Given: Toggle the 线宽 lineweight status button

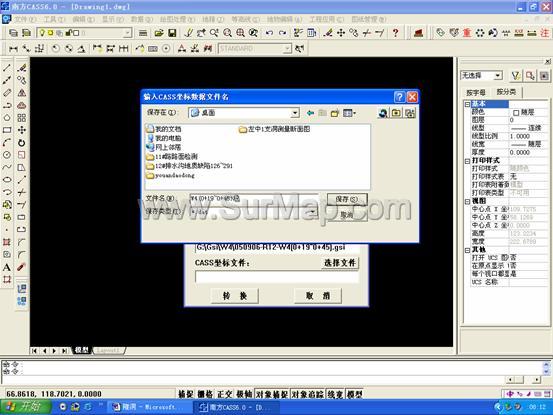Looking at the screenshot, I should [x=335, y=394].
